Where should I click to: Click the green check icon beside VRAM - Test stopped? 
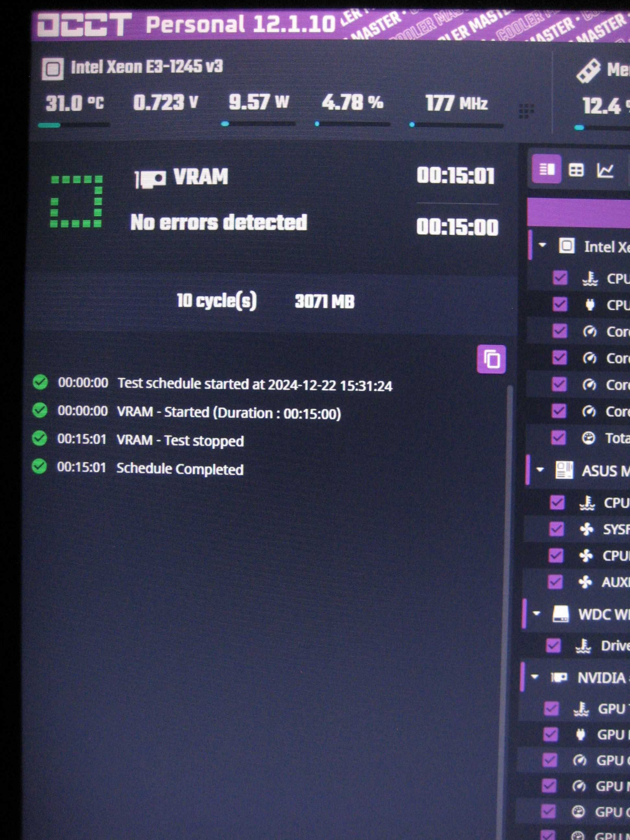coord(40,438)
